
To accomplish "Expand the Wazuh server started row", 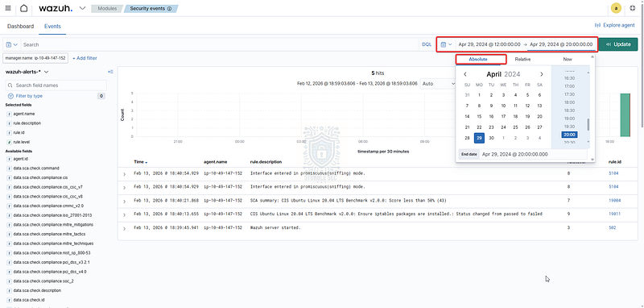I will tap(124, 229).
